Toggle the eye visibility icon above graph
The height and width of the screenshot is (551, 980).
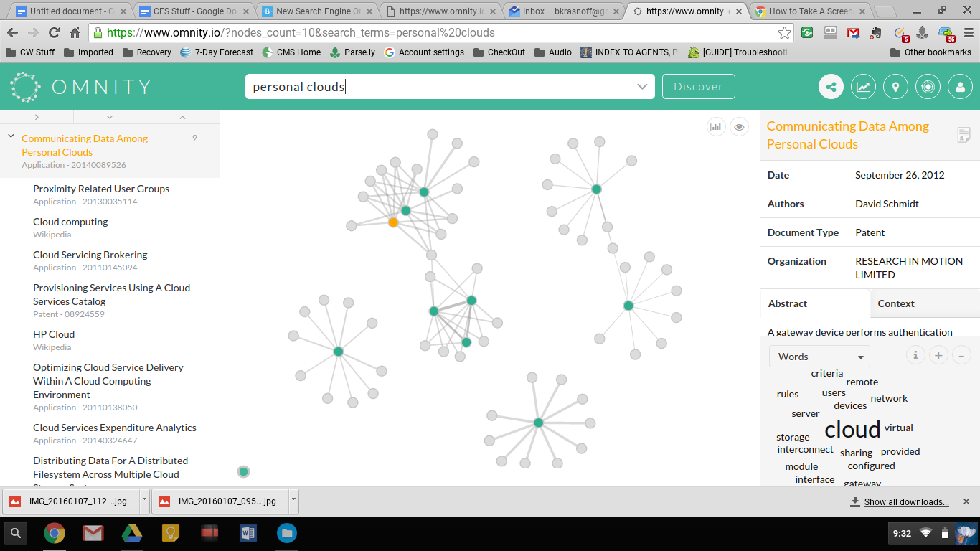(739, 127)
